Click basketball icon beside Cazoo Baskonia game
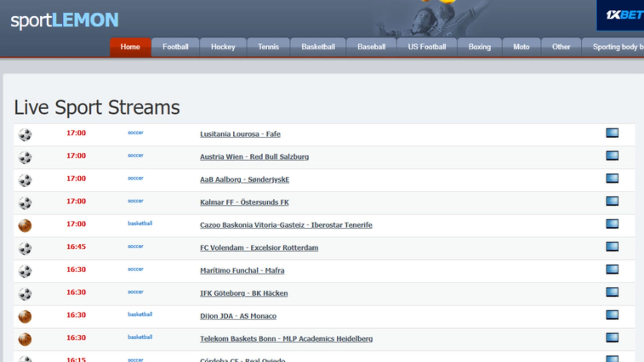Image resolution: width=644 pixels, height=362 pixels. pos(25,226)
